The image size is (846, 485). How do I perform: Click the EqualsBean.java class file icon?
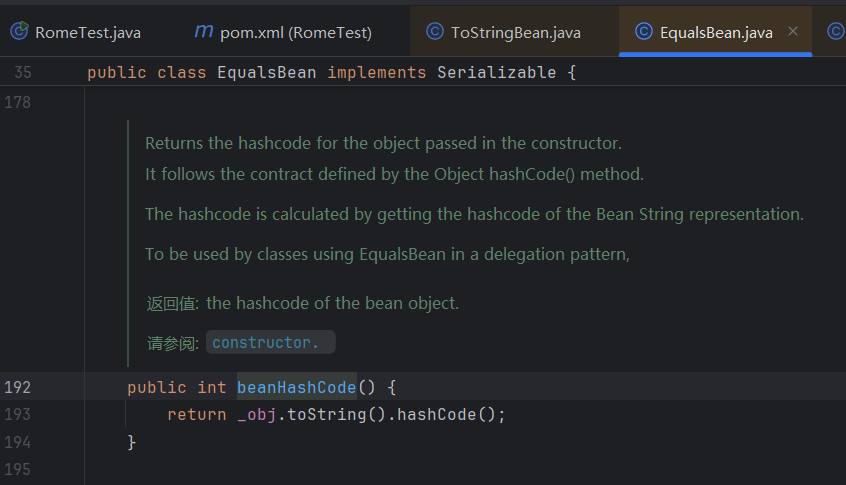pos(643,32)
